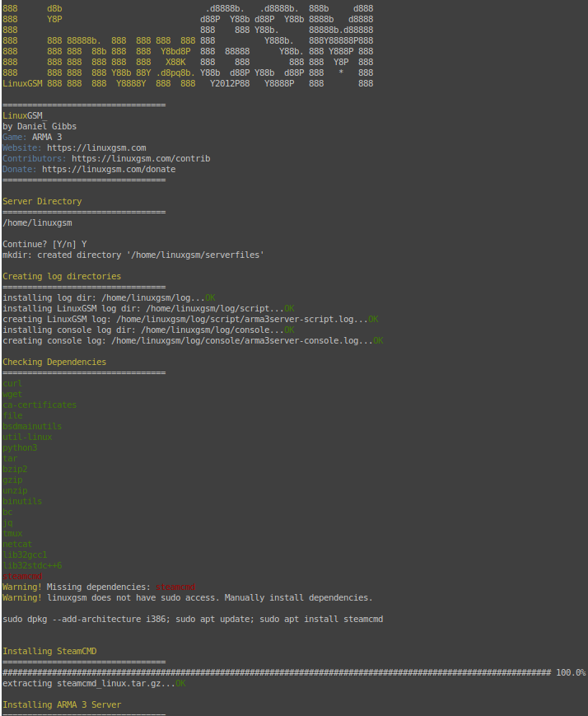Click the mkdir created directory serverfiles line
Screen dimensions: 588x716
coord(133,255)
